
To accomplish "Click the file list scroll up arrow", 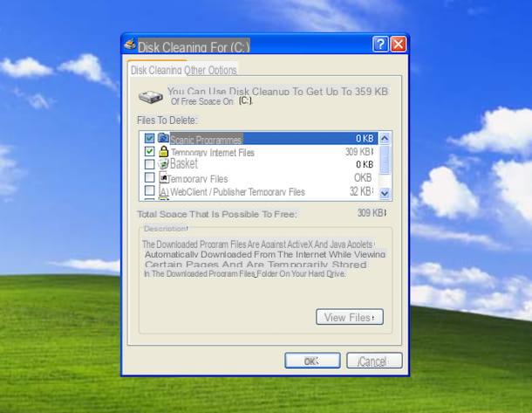I will 385,138.
